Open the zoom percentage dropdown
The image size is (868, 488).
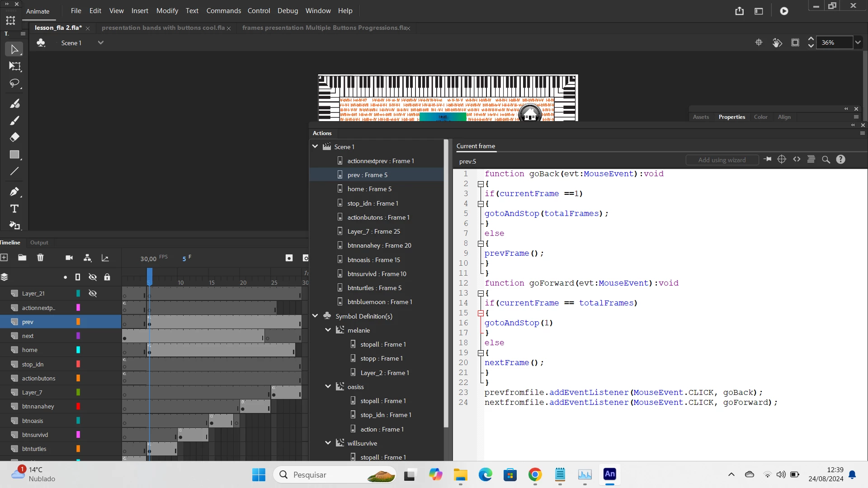(x=858, y=42)
